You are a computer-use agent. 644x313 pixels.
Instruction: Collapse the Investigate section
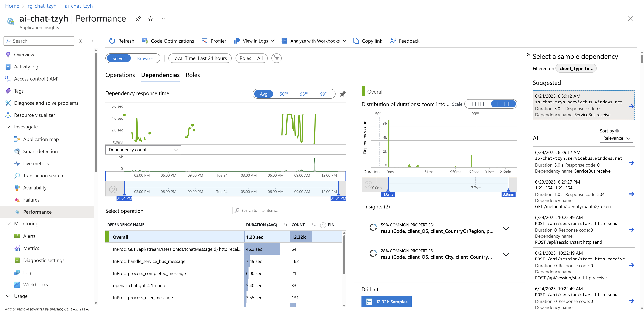coord(8,127)
